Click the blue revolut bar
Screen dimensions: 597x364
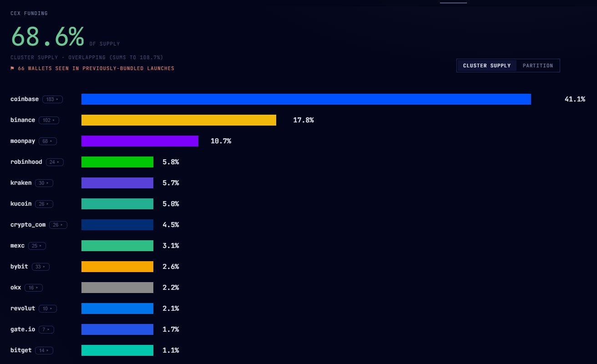click(117, 308)
